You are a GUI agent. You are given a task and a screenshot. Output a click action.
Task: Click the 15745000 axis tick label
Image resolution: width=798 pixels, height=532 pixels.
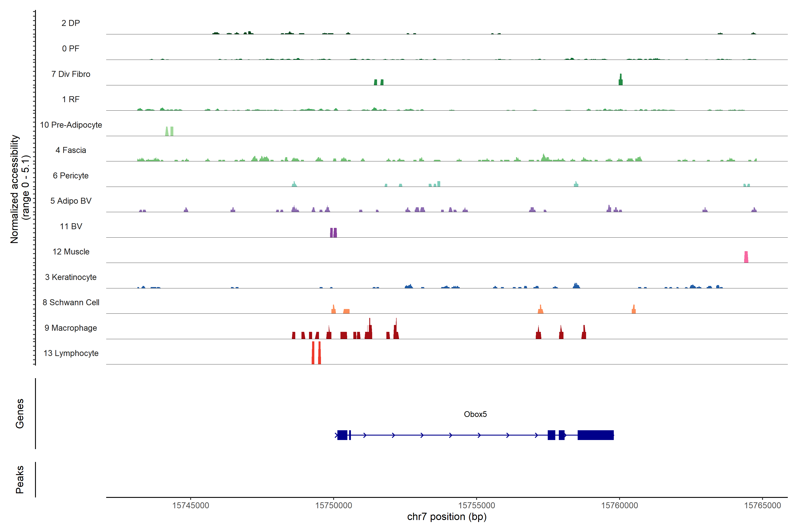tap(191, 506)
